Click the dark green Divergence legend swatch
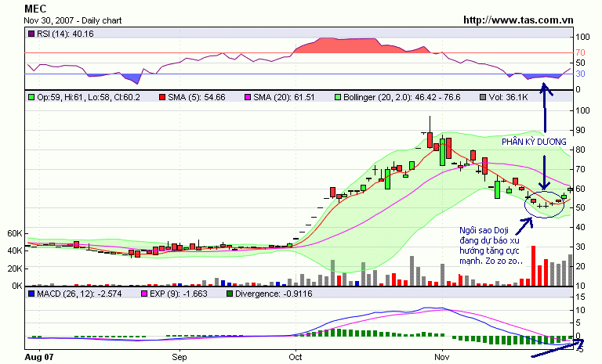The height and width of the screenshot is (364, 602). pyautogui.click(x=230, y=294)
